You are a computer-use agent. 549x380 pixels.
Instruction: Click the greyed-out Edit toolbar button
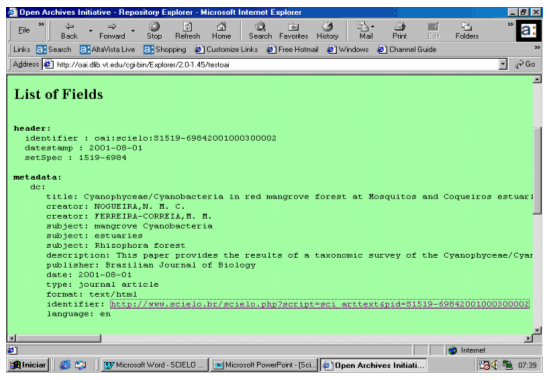433,31
